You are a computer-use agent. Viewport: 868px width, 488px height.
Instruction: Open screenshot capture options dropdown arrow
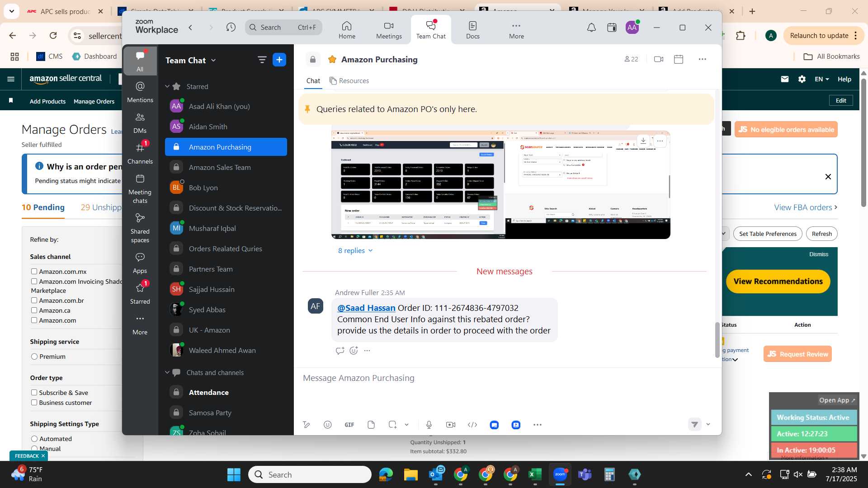(406, 425)
